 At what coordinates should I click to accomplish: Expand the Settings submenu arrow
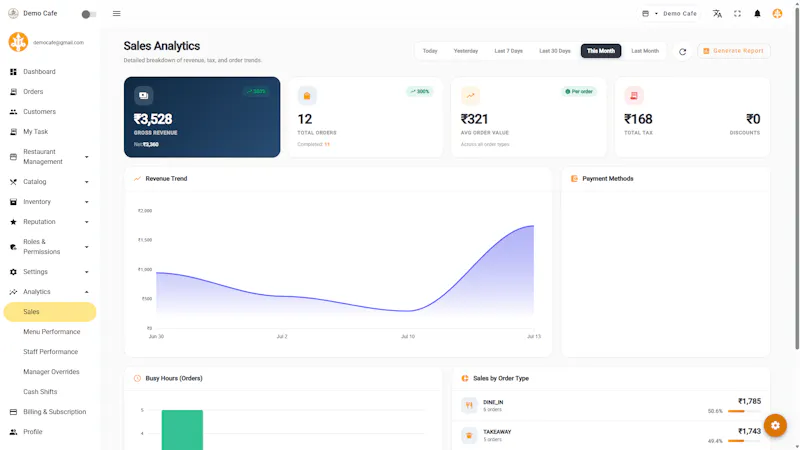[x=86, y=272]
